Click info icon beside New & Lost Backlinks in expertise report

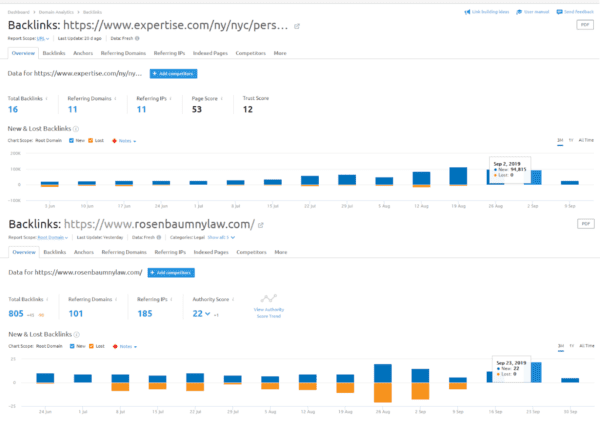point(76,129)
